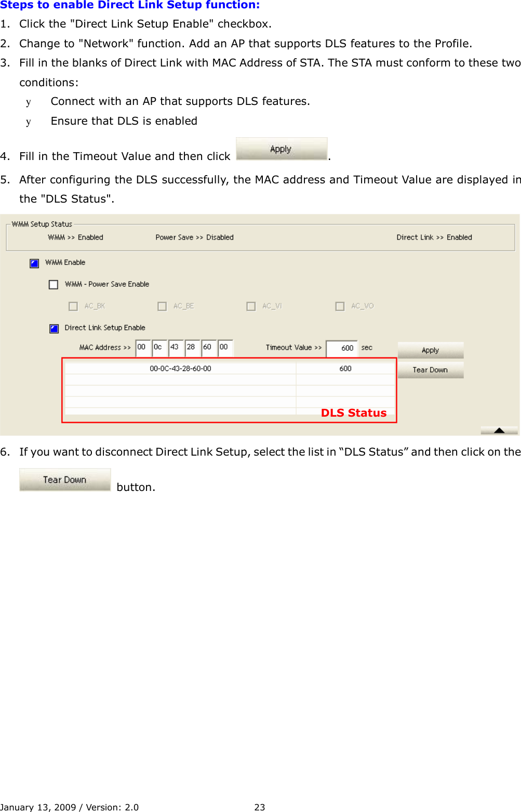521x812 pixels.
Task: Click Apply button beside Timeout Value
Action: [431, 350]
